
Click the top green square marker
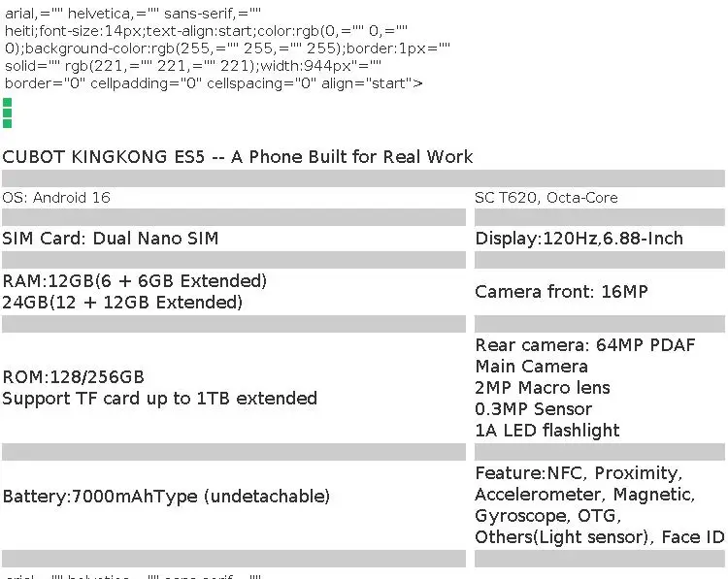point(7,103)
